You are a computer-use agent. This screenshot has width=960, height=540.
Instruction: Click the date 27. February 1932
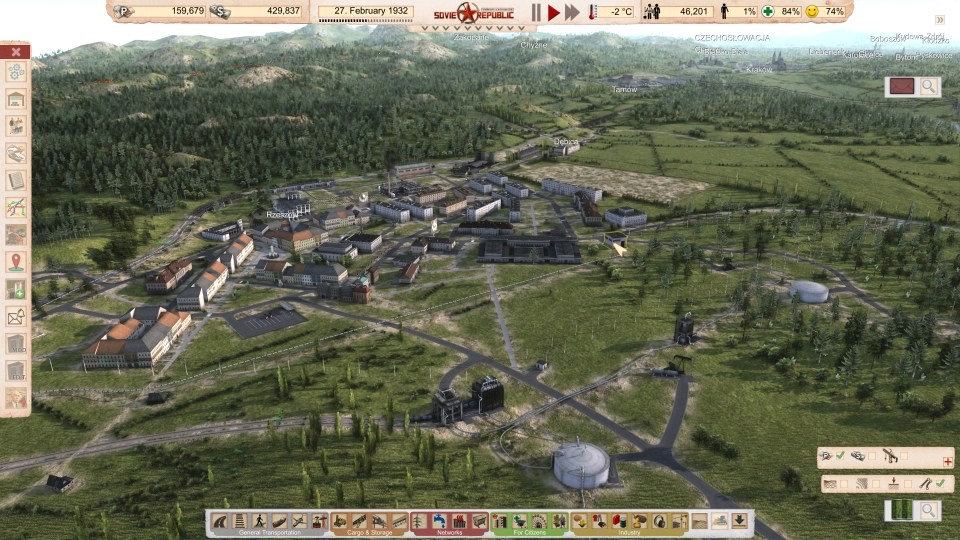371,11
